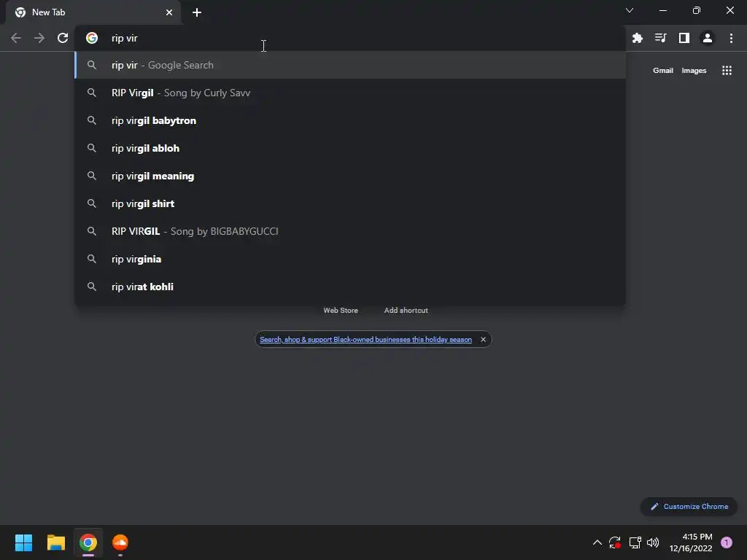The image size is (747, 560).
Task: Open SoundCloud from the taskbar
Action: tap(120, 542)
